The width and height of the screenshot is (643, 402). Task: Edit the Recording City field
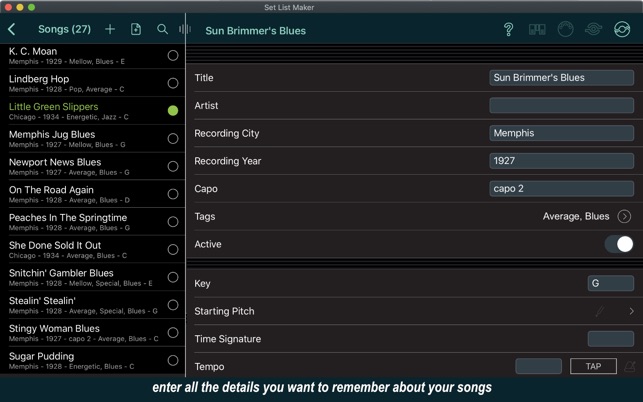(x=561, y=133)
